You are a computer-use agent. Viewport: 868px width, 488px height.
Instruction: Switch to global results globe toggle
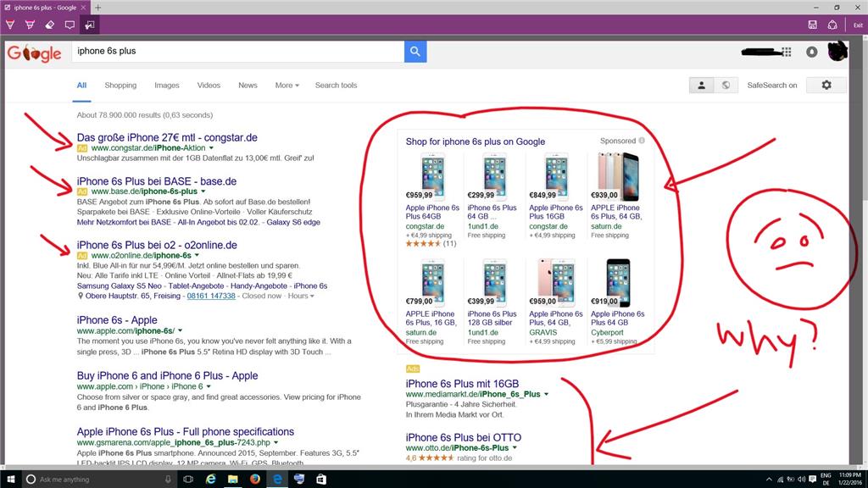coord(726,86)
